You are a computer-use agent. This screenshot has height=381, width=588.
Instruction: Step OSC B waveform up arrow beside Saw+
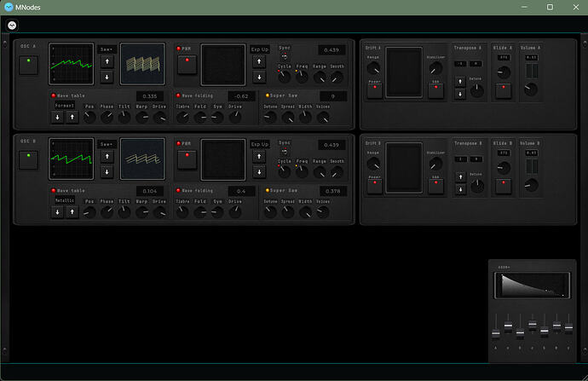tap(107, 156)
